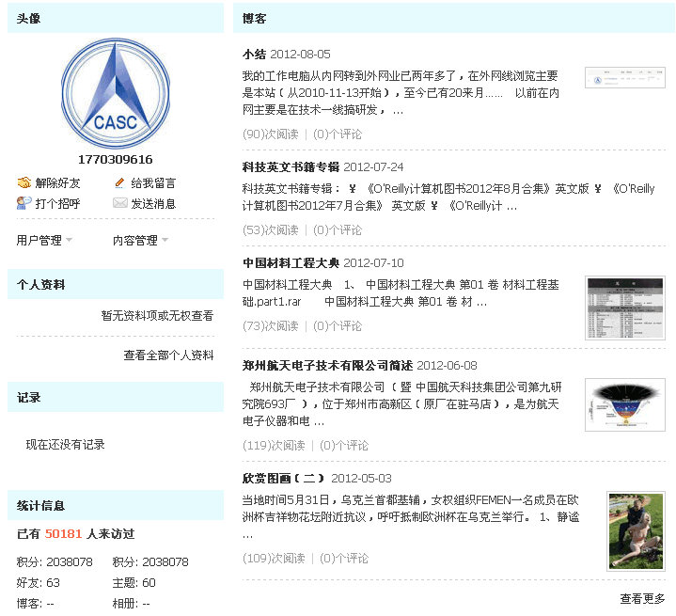Click 博客: -- in statistics
This screenshot has height=616, width=676.
pos(36,603)
